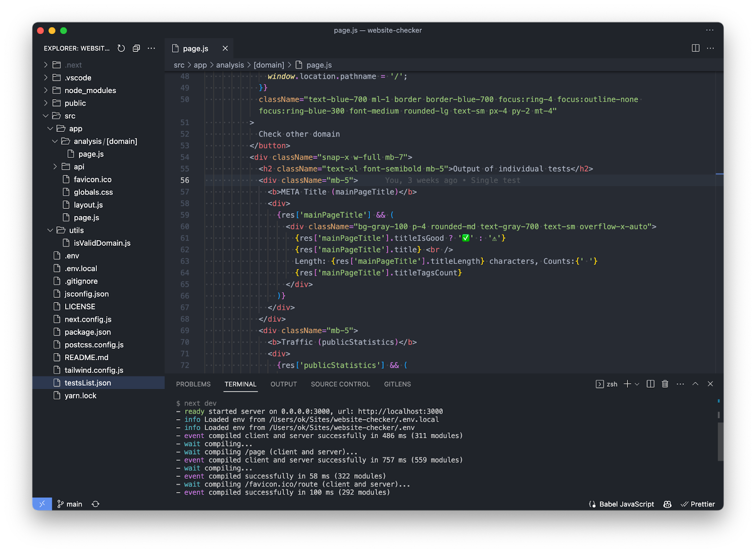Create a new terminal with plus icon

click(x=627, y=384)
